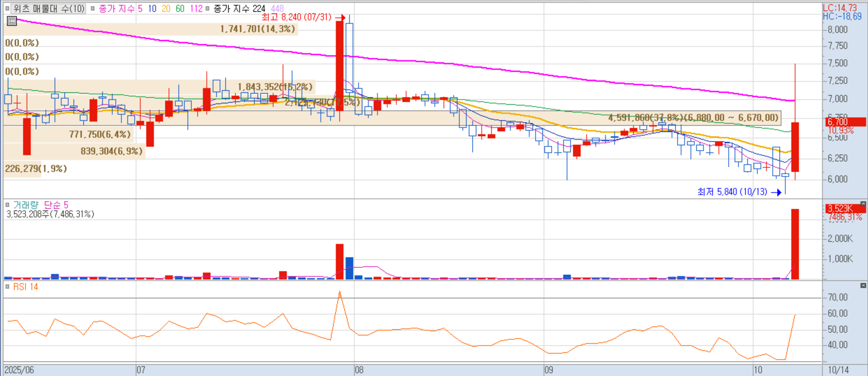Click the orange 20-period average label

166,8
